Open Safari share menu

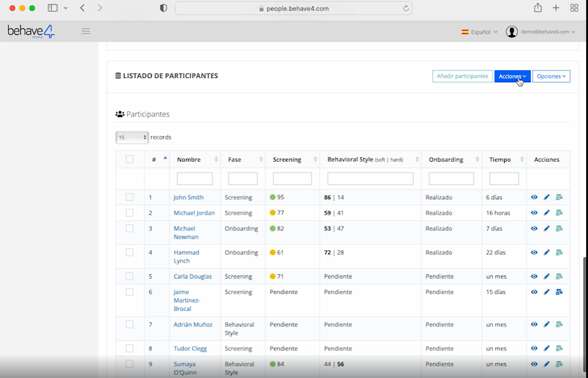[538, 8]
